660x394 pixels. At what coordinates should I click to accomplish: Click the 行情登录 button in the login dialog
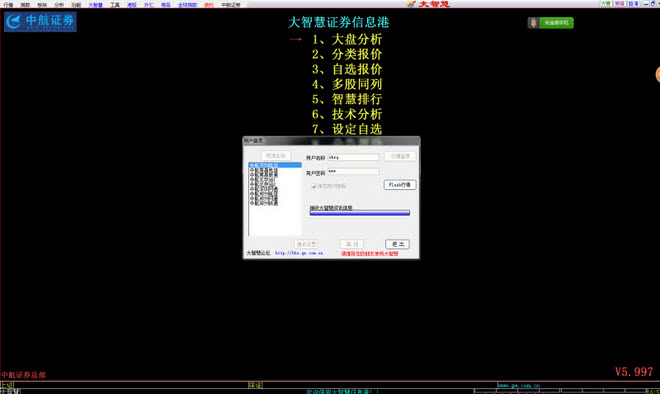(x=400, y=156)
